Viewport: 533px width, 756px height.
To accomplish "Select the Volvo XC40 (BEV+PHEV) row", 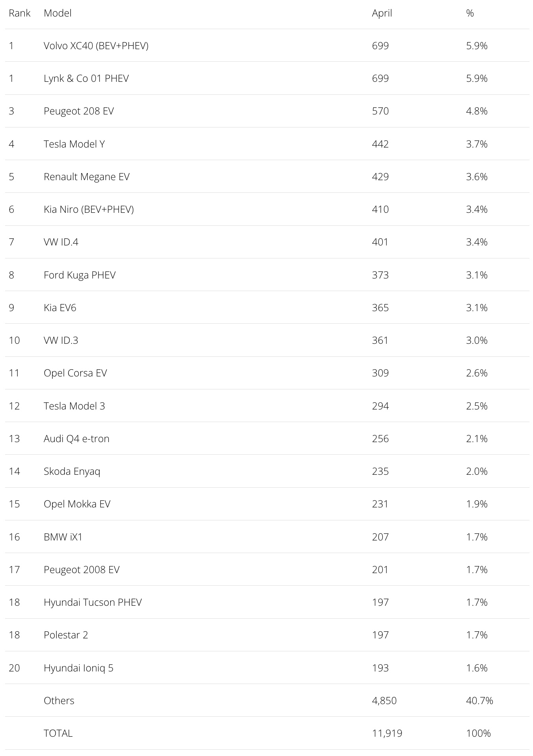I will (x=267, y=46).
